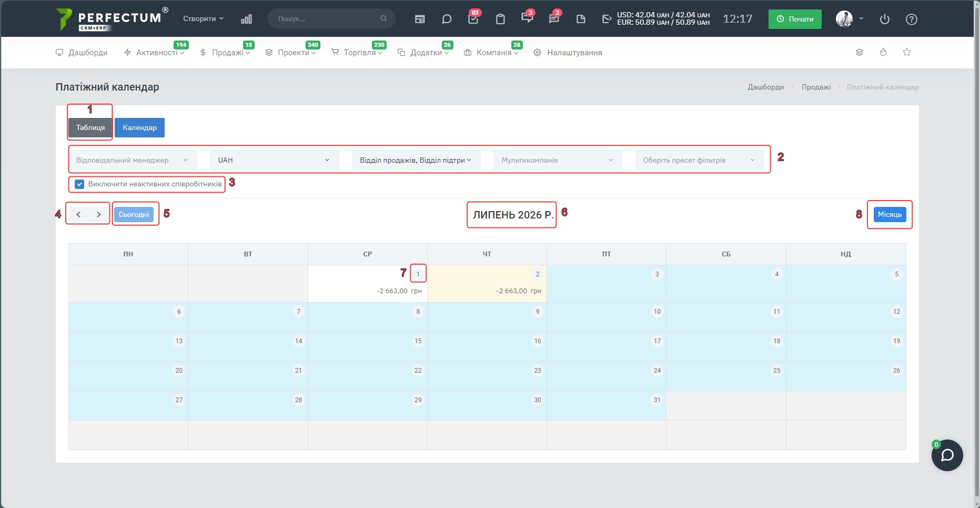Open the document file icon in header
This screenshot has height=508, width=980.
(x=581, y=19)
